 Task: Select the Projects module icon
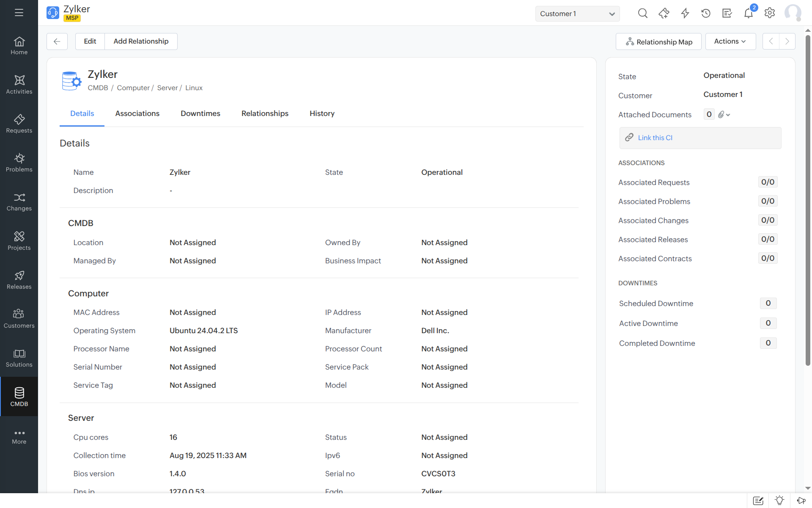(x=19, y=240)
